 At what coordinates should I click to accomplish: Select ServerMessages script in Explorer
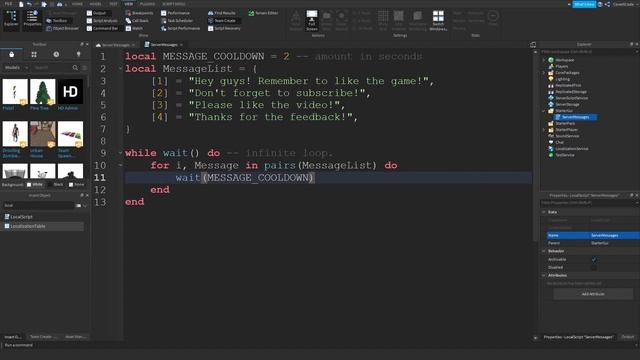[576, 117]
